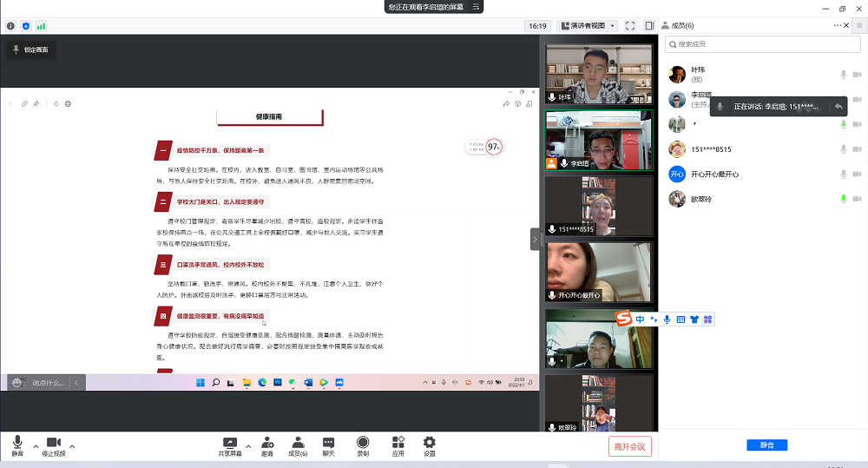
Task: Toggle the 静音 microphone mute button
Action: pyautogui.click(x=17, y=445)
